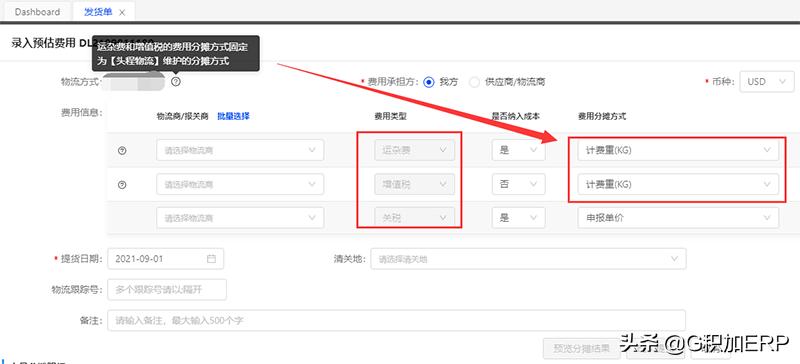The image size is (800, 364).
Task: Click the 物流商/报关商 column header
Action: 183,116
